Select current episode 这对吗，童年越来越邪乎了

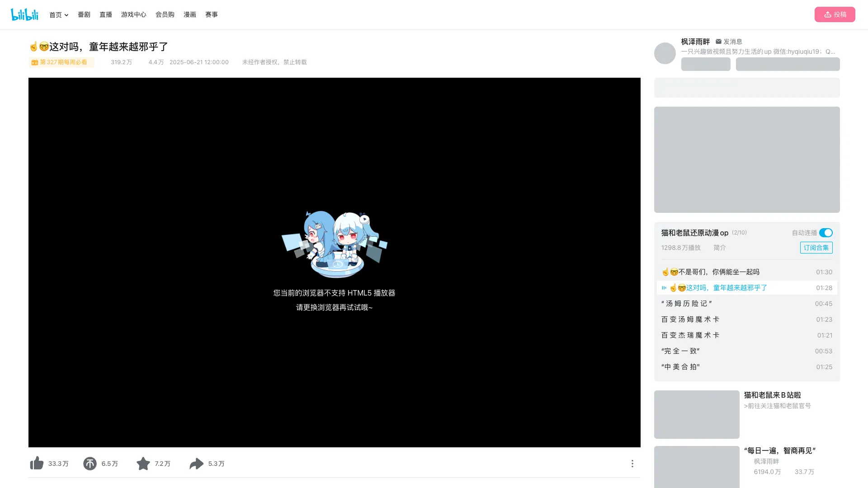(747, 288)
